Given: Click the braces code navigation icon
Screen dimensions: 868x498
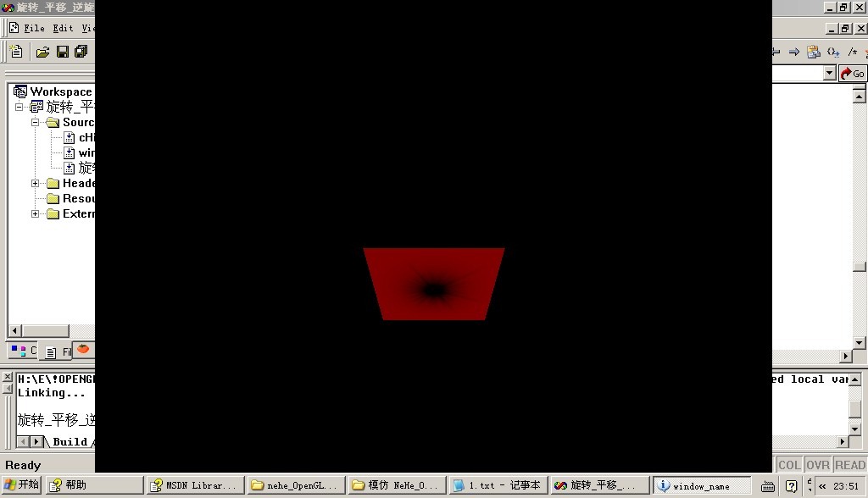Looking at the screenshot, I should [833, 52].
